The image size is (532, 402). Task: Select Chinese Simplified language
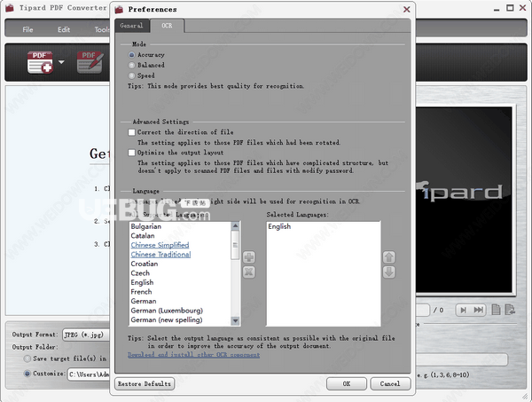[160, 245]
